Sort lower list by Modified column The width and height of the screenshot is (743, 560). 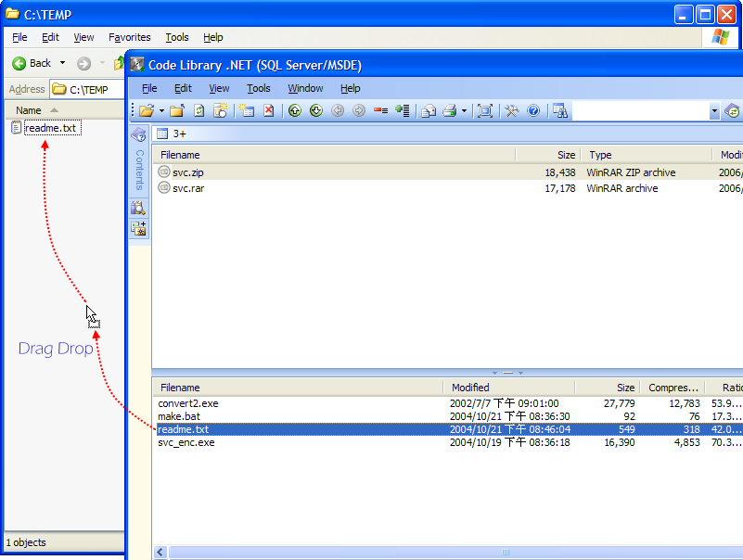pyautogui.click(x=509, y=388)
